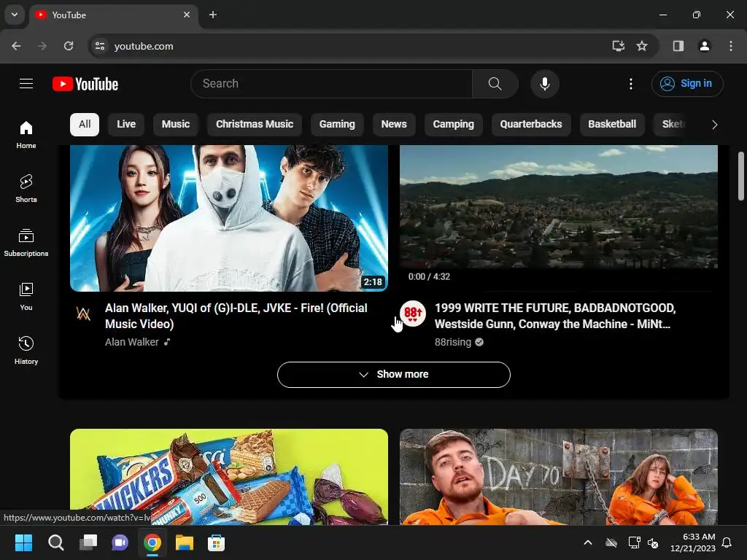Click the Sign in button
747x560 pixels.
687,84
